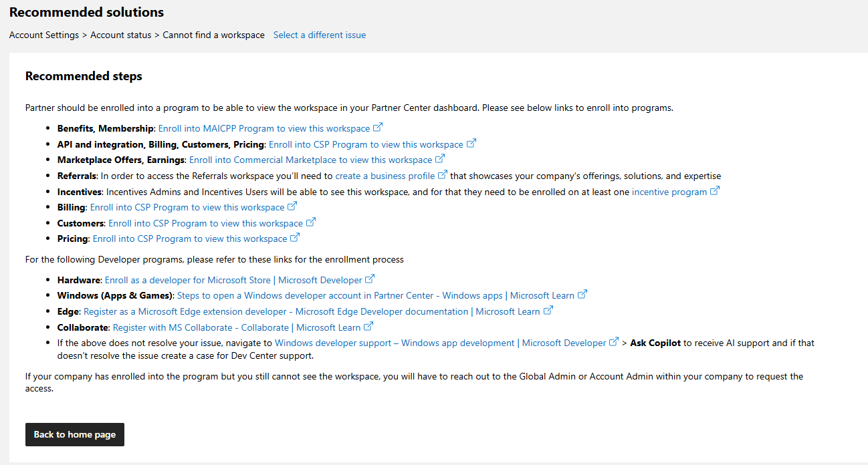Open external icon on API and integration row
The height and width of the screenshot is (465, 868).
[x=471, y=143]
